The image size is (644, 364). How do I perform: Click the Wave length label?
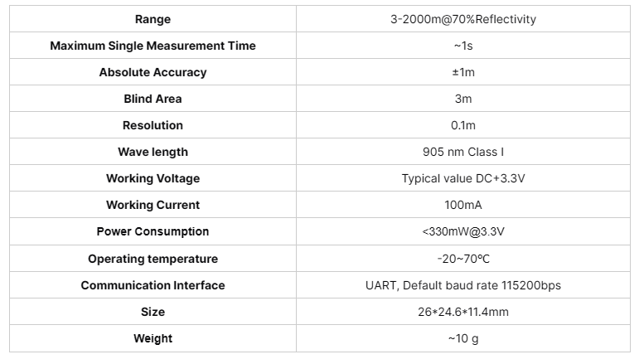point(153,152)
